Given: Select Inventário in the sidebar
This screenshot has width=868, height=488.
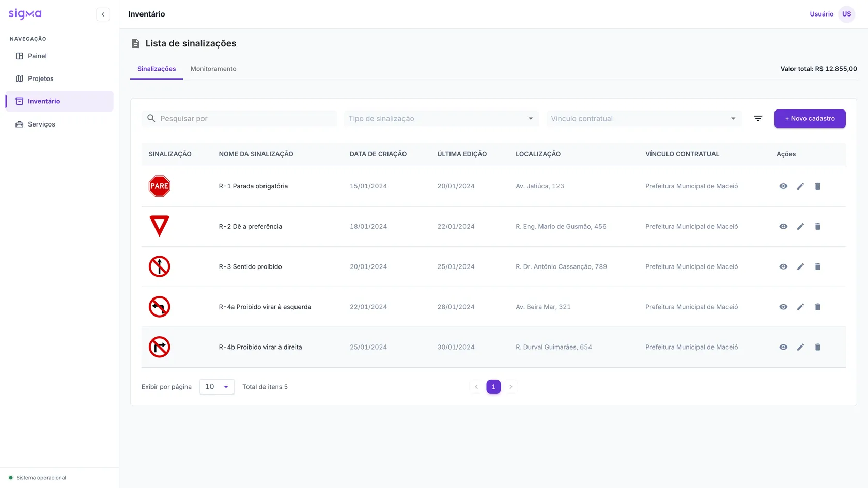Looking at the screenshot, I should coord(59,101).
